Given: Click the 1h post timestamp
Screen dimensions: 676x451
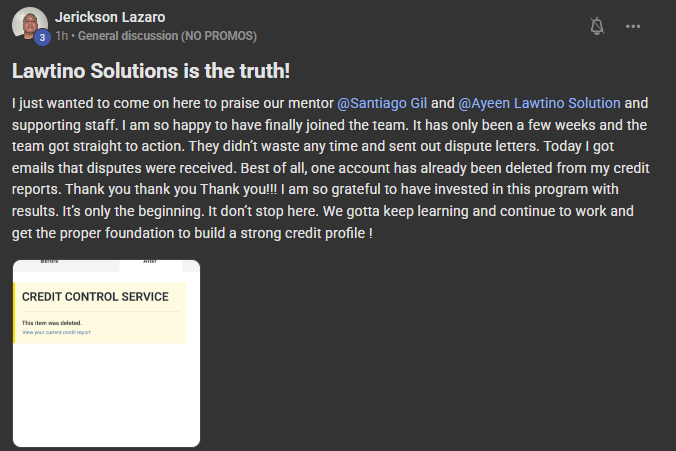Looking at the screenshot, I should (x=61, y=36).
